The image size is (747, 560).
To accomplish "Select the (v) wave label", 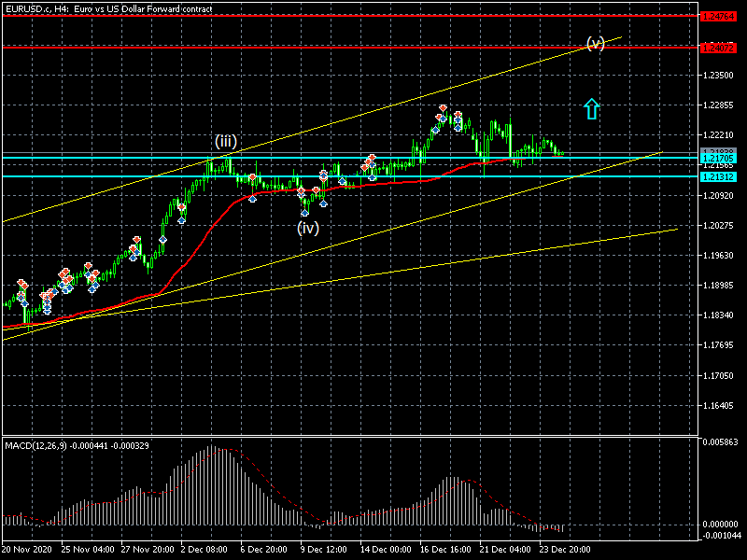I will pyautogui.click(x=596, y=43).
